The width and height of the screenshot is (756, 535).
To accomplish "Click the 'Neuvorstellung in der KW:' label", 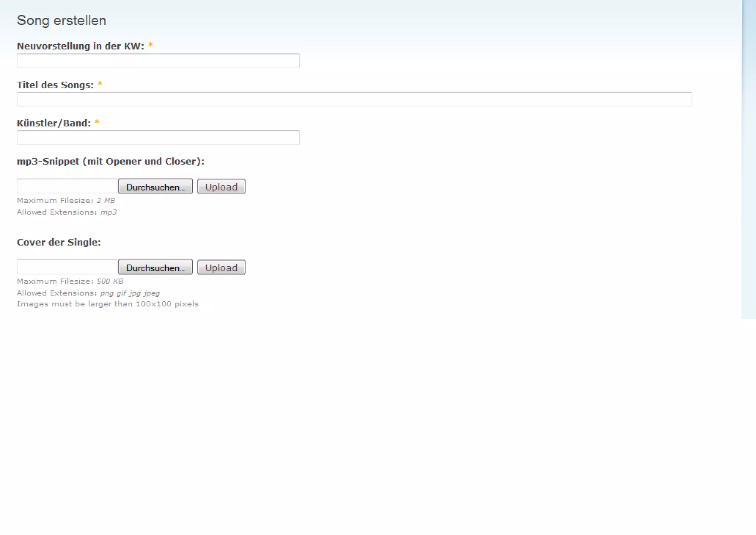I will [x=80, y=46].
